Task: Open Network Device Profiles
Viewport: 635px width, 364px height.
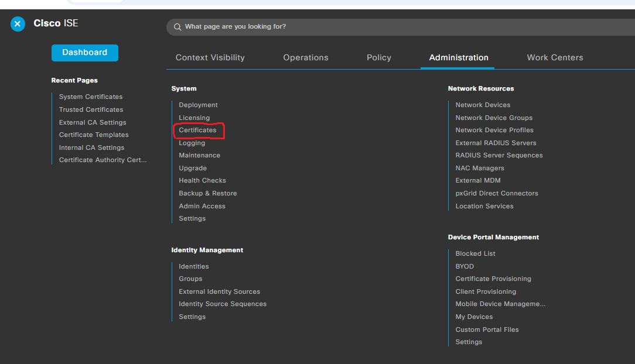Action: click(x=494, y=130)
